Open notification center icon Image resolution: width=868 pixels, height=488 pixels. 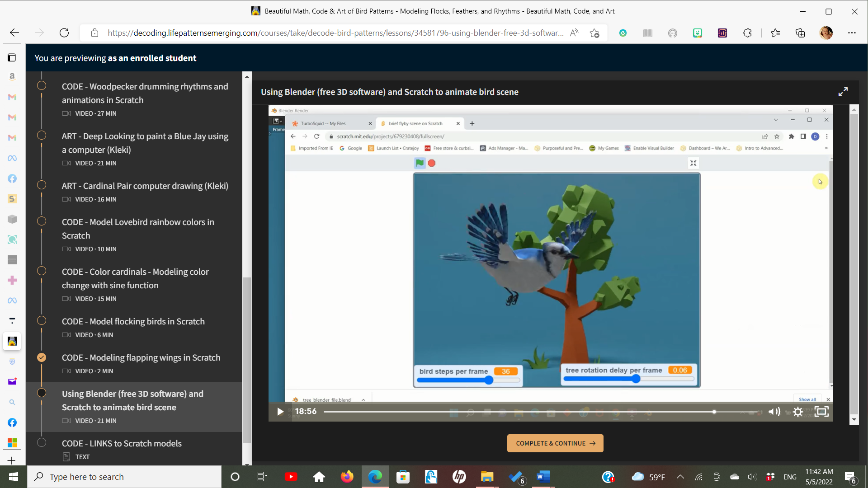(x=850, y=477)
